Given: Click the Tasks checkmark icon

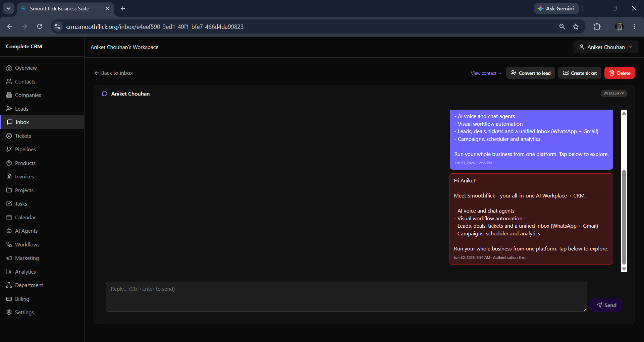Looking at the screenshot, I should [9, 204].
